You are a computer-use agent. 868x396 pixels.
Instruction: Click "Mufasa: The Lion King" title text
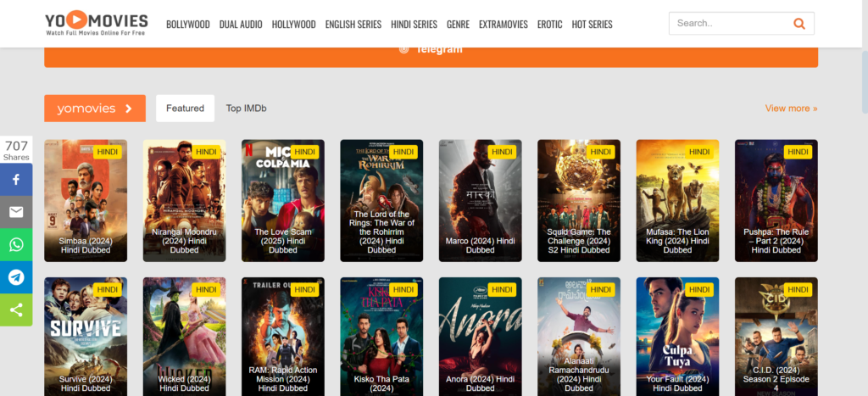(x=677, y=241)
